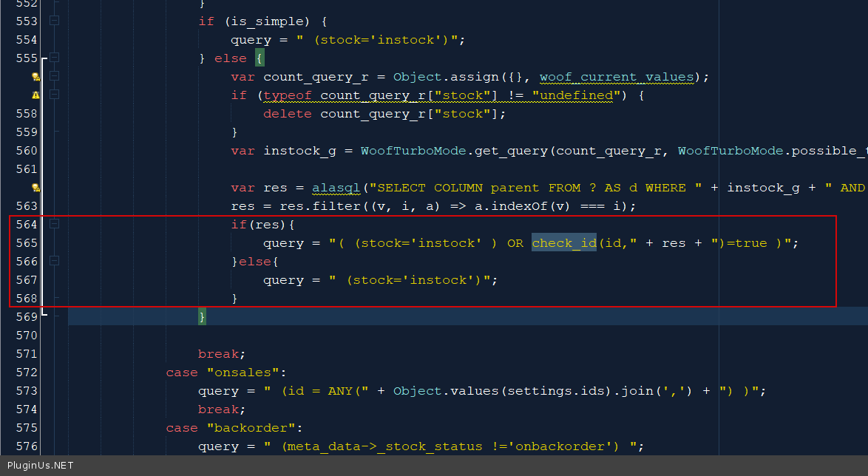The image size is (868, 476).
Task: Click the "undefined" string literal
Action: 572,95
